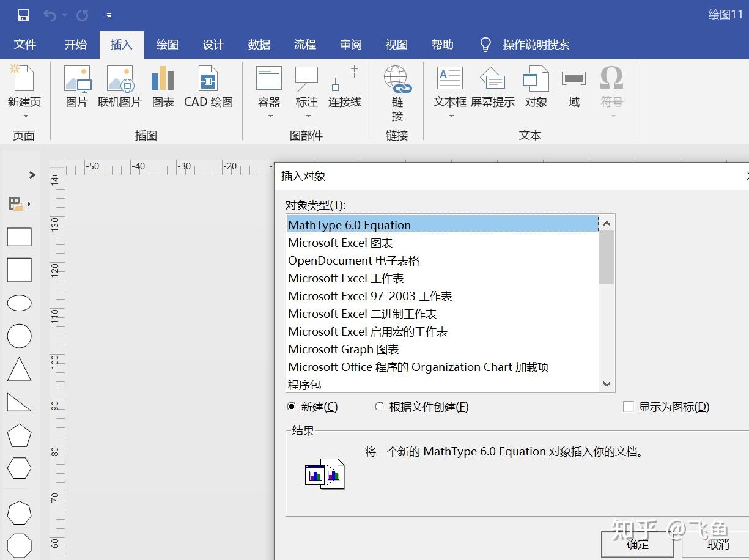Insert a picture using the 图片 icon
Screen dimensions: 749x560
pyautogui.click(x=77, y=86)
